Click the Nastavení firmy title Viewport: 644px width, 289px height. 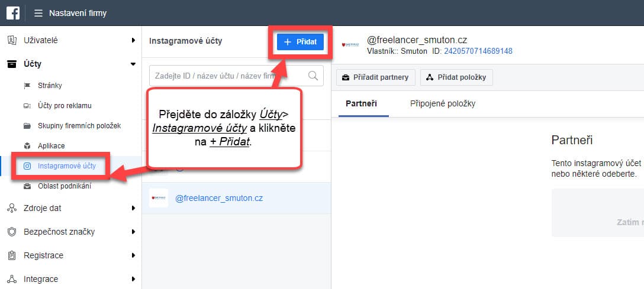(78, 13)
